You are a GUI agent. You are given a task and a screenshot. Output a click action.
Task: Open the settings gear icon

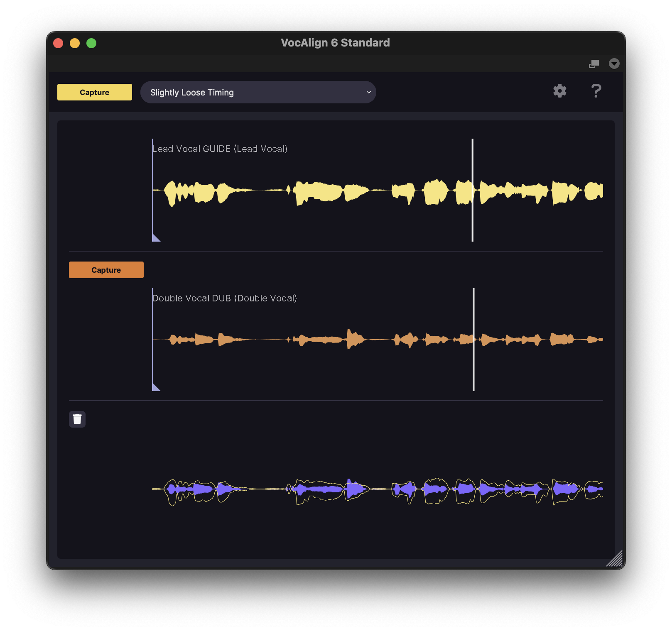pyautogui.click(x=560, y=91)
